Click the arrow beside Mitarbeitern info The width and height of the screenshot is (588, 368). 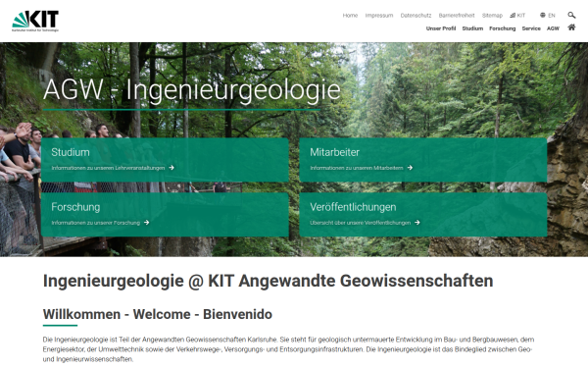point(410,168)
